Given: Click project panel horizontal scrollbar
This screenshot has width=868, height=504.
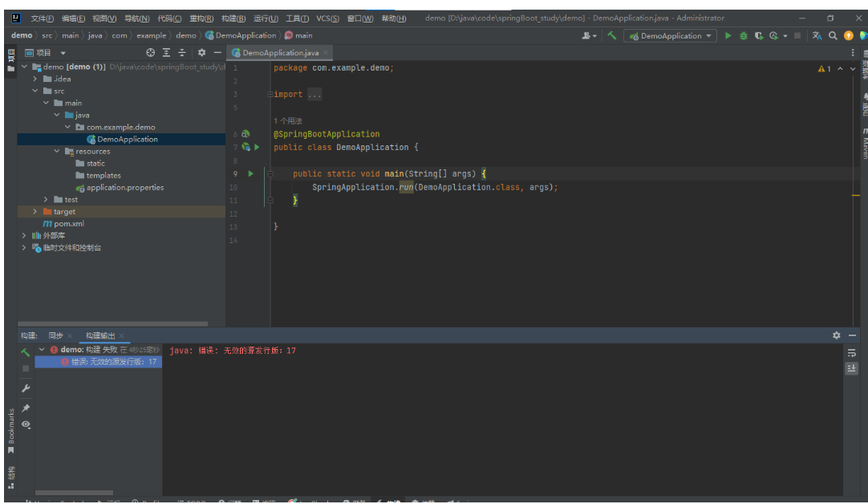Looking at the screenshot, I should click(113, 323).
